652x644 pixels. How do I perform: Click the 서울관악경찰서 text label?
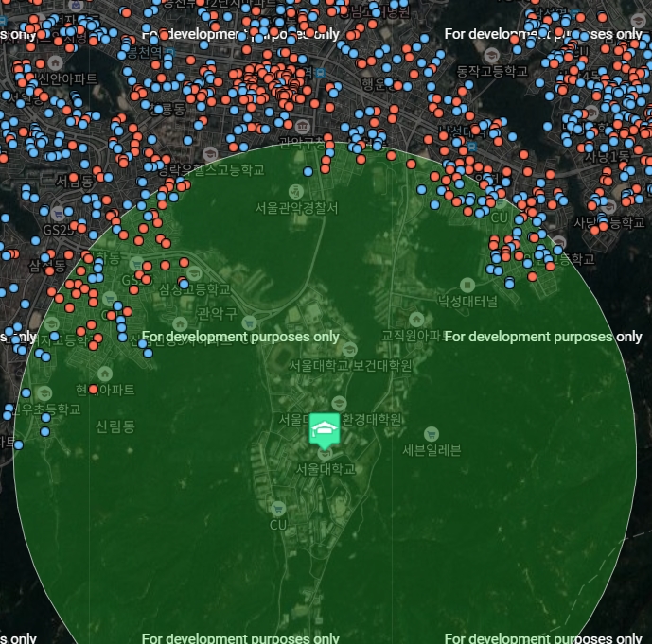point(296,208)
